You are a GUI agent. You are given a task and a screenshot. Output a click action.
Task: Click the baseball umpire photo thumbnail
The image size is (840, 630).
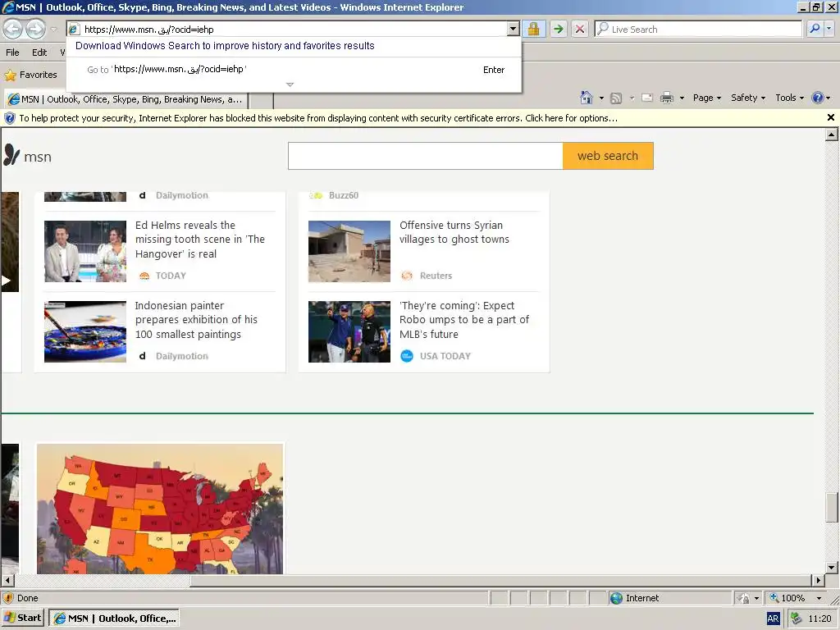[x=349, y=331]
